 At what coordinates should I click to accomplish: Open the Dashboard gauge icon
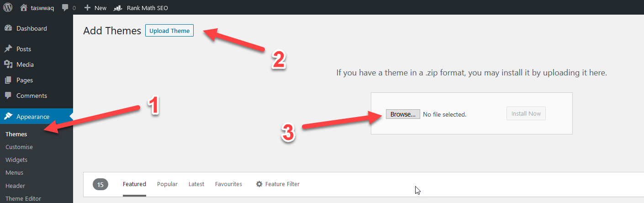[x=8, y=28]
